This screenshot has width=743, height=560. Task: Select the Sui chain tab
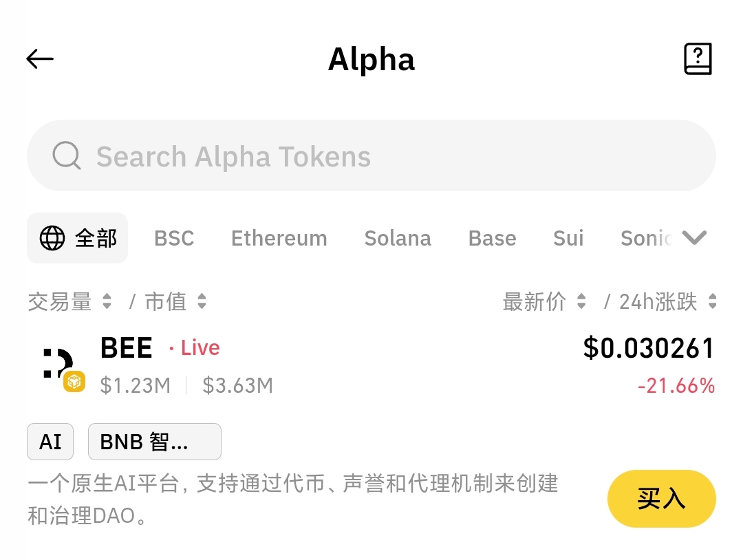point(568,239)
